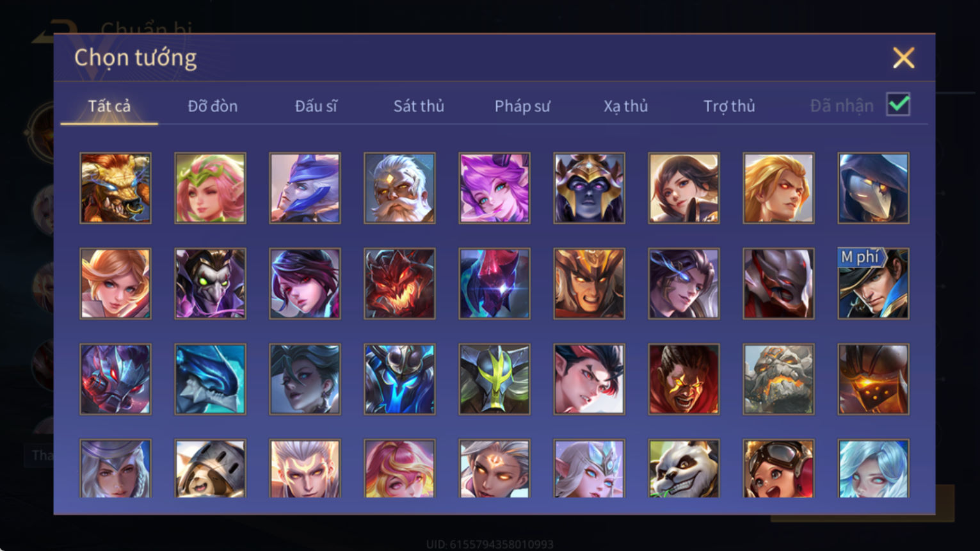Show the 'Xạ thủ' hero category
This screenshot has height=551, width=980.
coord(625,106)
